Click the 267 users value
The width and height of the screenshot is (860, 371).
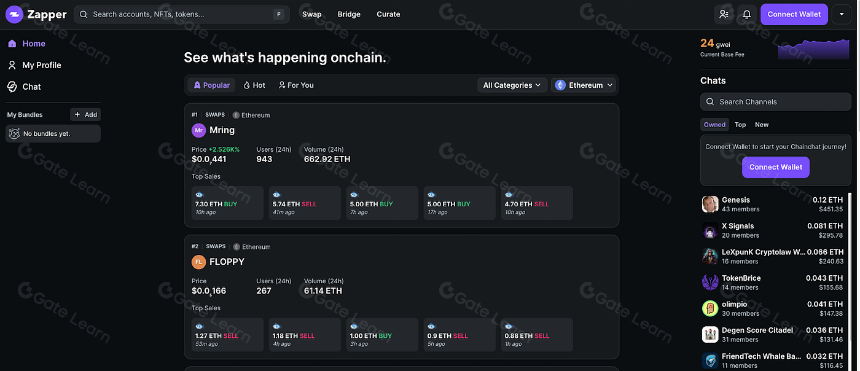(264, 291)
